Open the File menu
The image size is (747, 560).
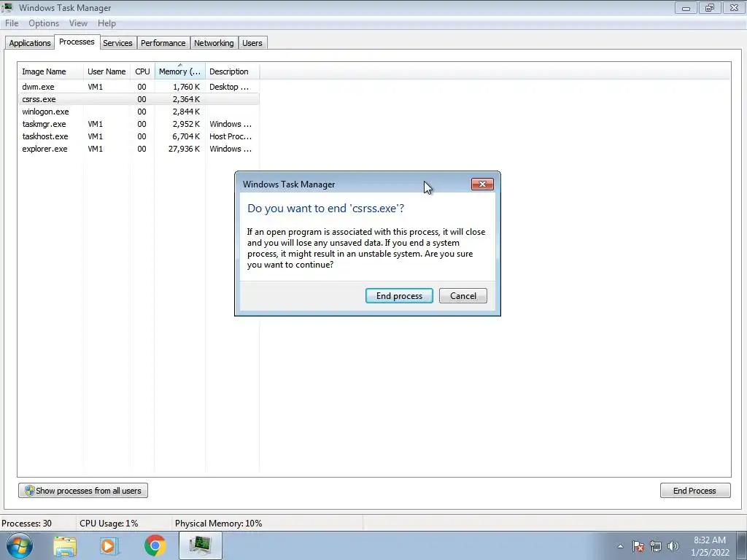pyautogui.click(x=12, y=23)
